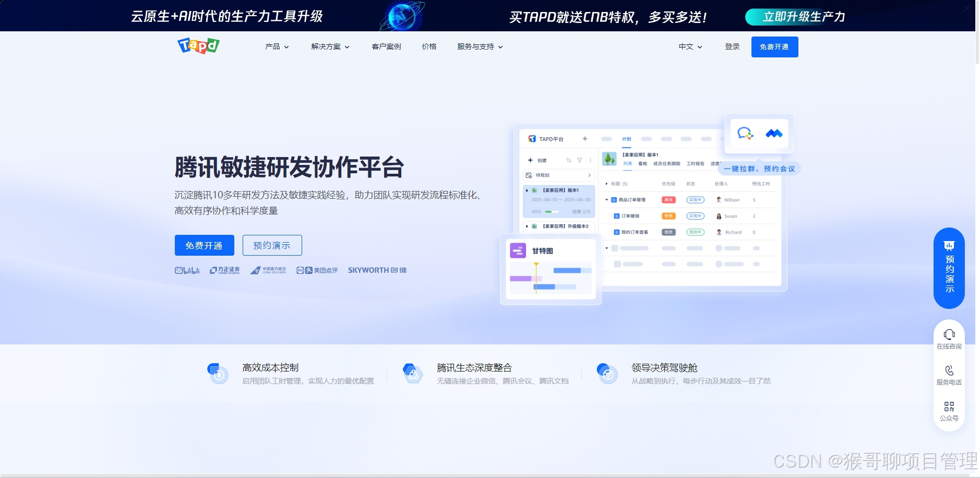Click the TAPD logo in the navigation bar

point(198,46)
